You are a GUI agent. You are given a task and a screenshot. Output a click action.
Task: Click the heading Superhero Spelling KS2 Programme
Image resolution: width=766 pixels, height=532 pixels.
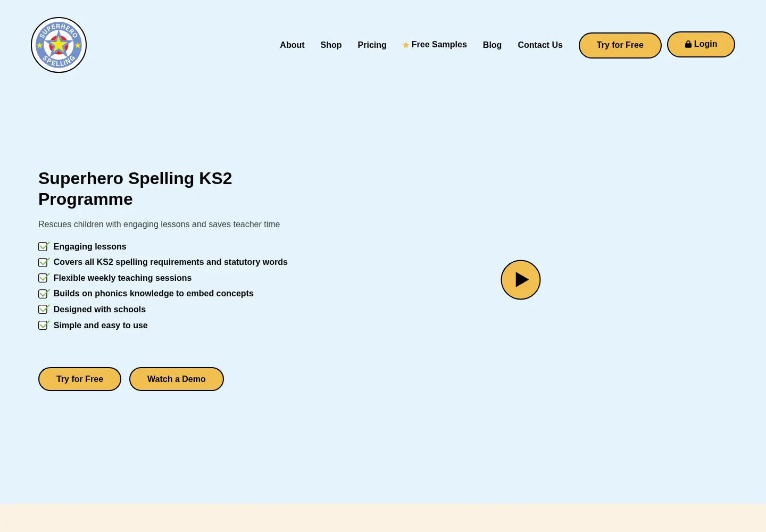135,188
